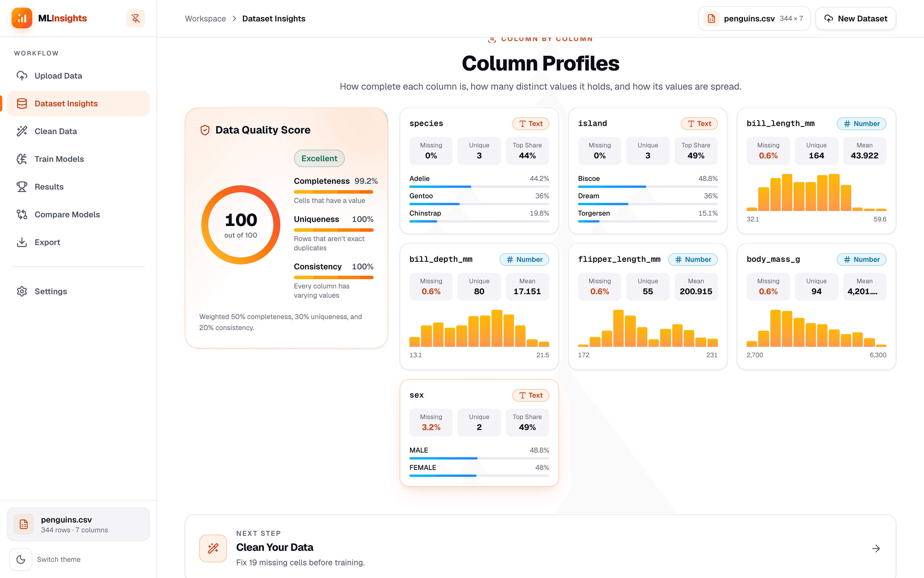
Task: Click the Clean Data wand icon
Action: (22, 131)
